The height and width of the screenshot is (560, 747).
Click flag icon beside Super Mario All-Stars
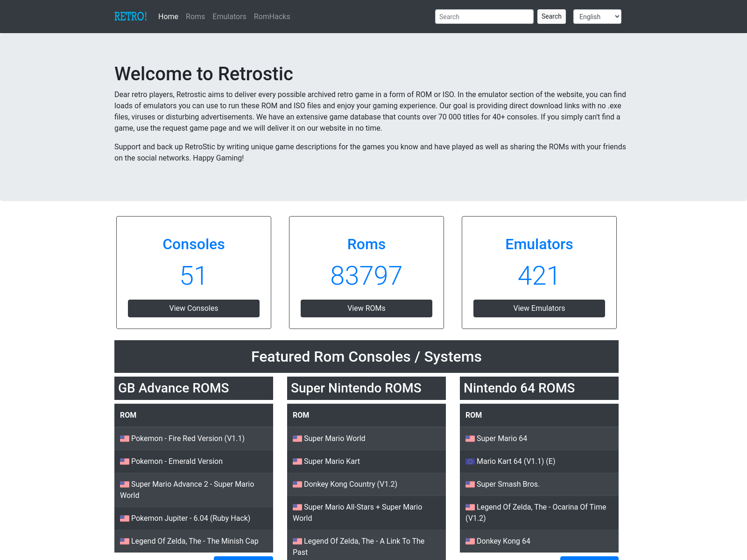click(297, 507)
